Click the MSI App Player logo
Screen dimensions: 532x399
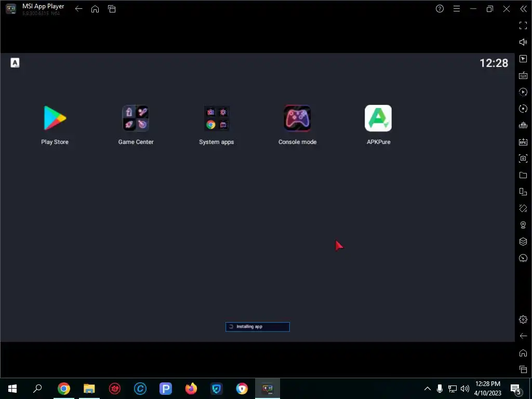tap(11, 9)
